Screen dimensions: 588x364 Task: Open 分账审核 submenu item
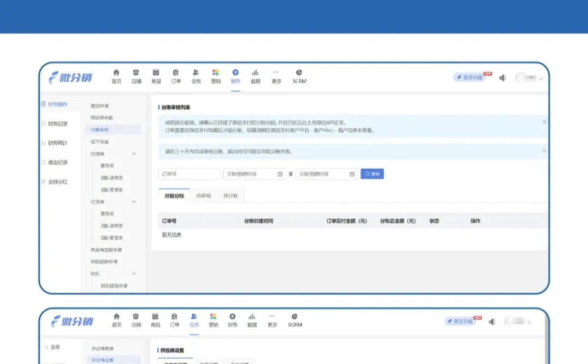coord(113,129)
